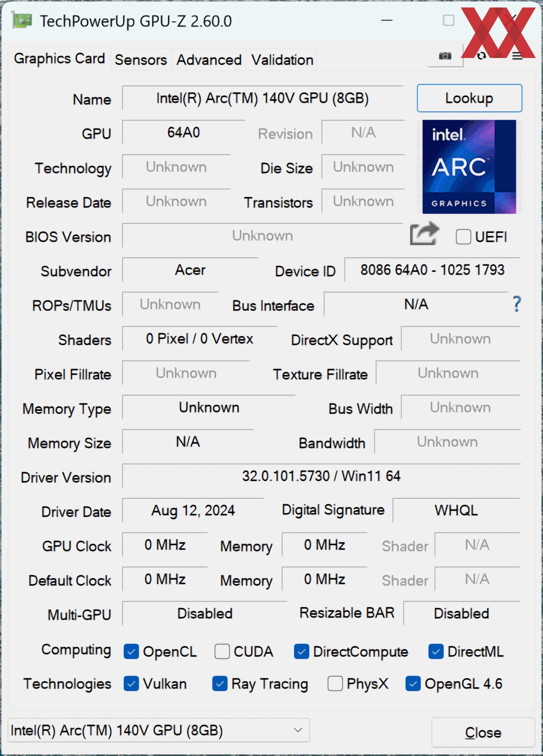Click the Name field with Arc 140V
Image resolution: width=543 pixels, height=756 pixels.
(x=263, y=98)
